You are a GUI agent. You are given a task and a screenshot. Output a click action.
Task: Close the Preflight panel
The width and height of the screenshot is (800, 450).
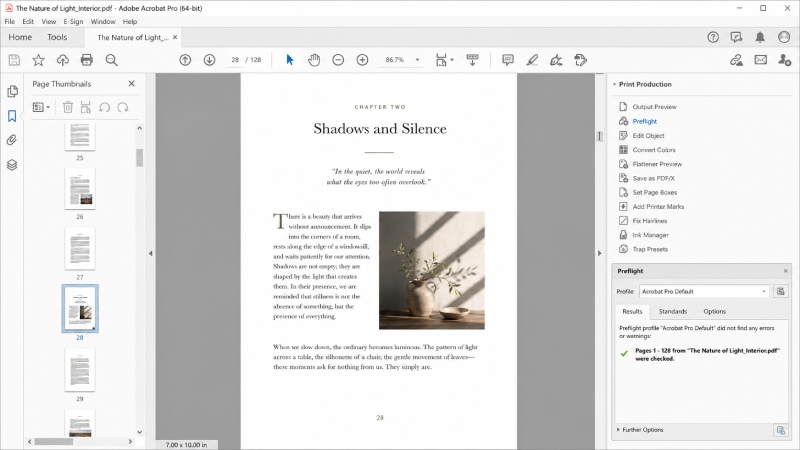click(x=786, y=271)
